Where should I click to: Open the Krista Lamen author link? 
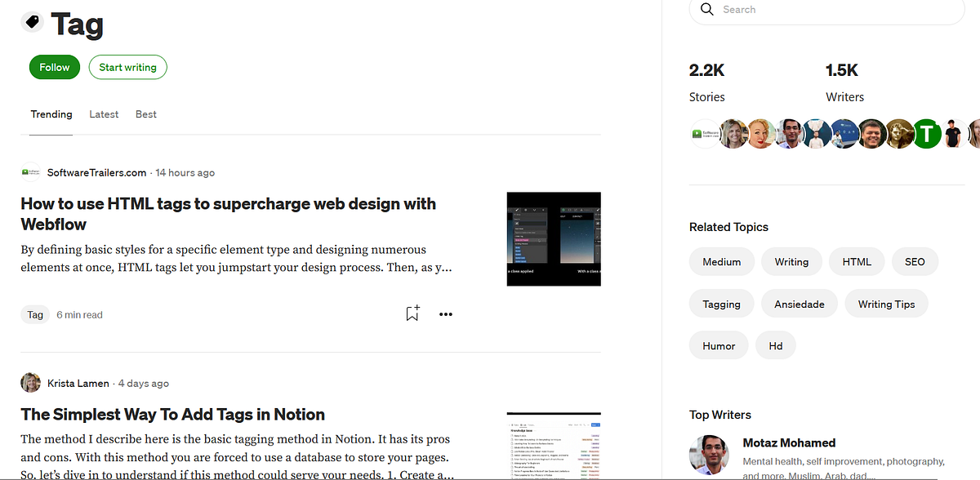click(x=78, y=383)
